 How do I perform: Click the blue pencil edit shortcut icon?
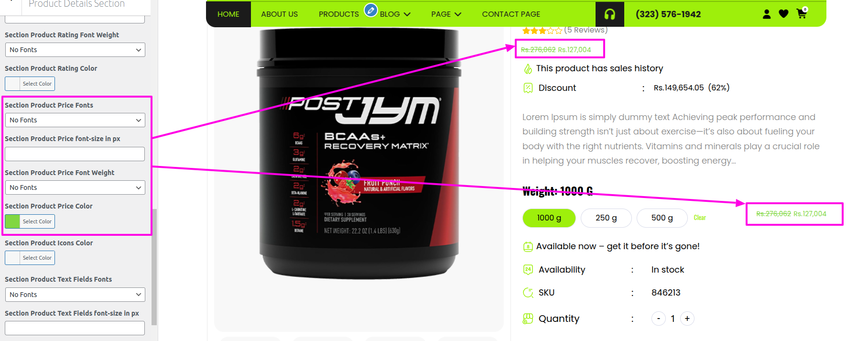point(371,10)
